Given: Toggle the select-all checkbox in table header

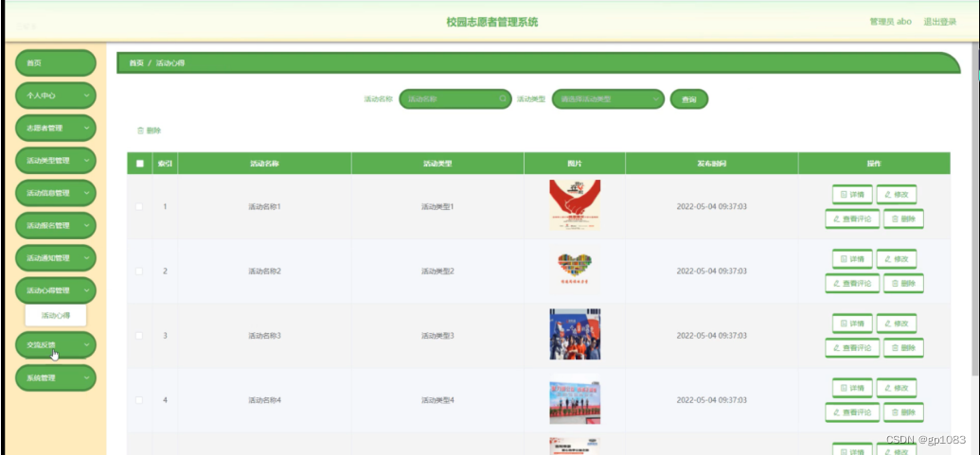Looking at the screenshot, I should tap(139, 164).
